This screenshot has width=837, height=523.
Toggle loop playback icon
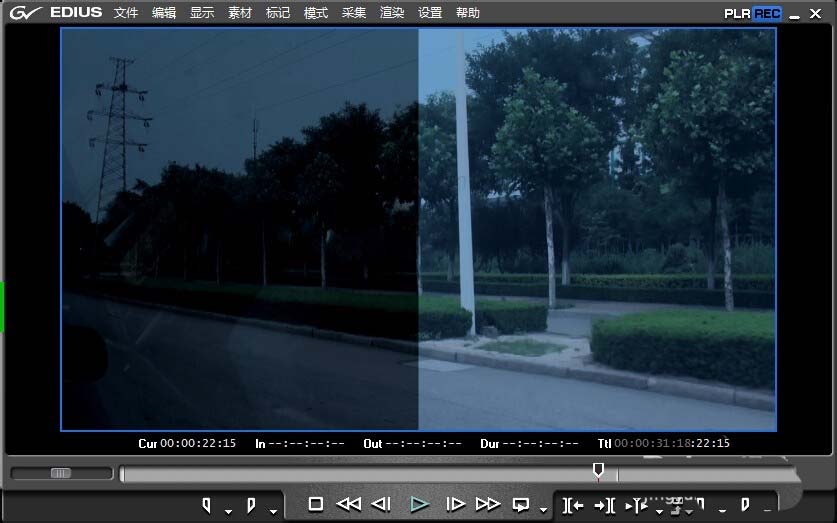pyautogui.click(x=520, y=504)
